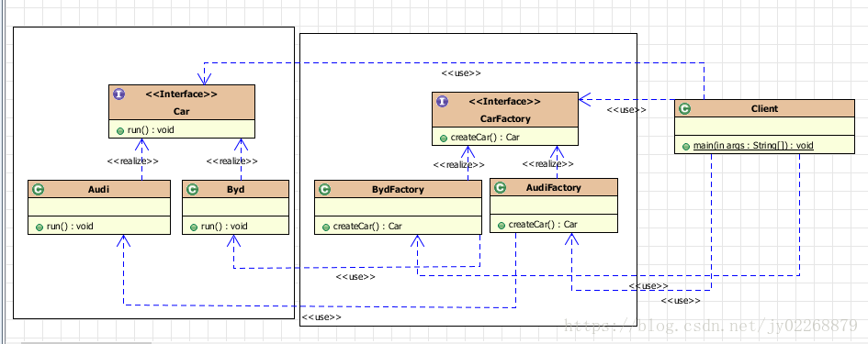The height and width of the screenshot is (344, 868).
Task: Click the method dot icon beside Client's main
Action: pyautogui.click(x=686, y=147)
